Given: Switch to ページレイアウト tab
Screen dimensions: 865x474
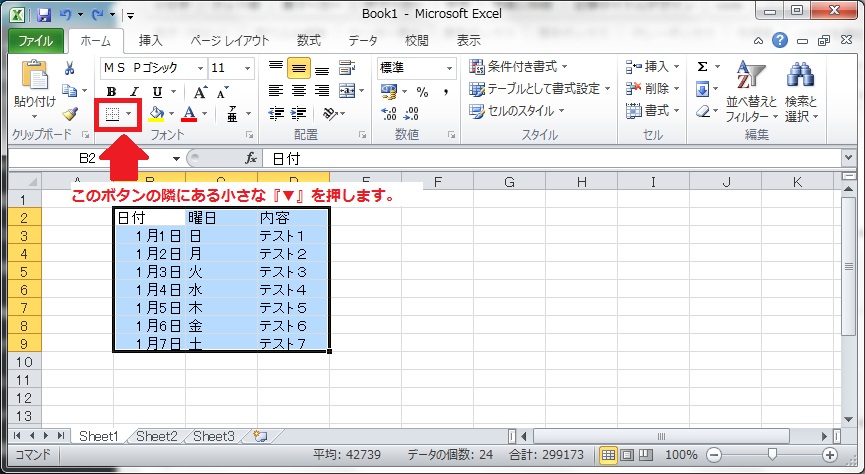Looking at the screenshot, I should click(229, 41).
